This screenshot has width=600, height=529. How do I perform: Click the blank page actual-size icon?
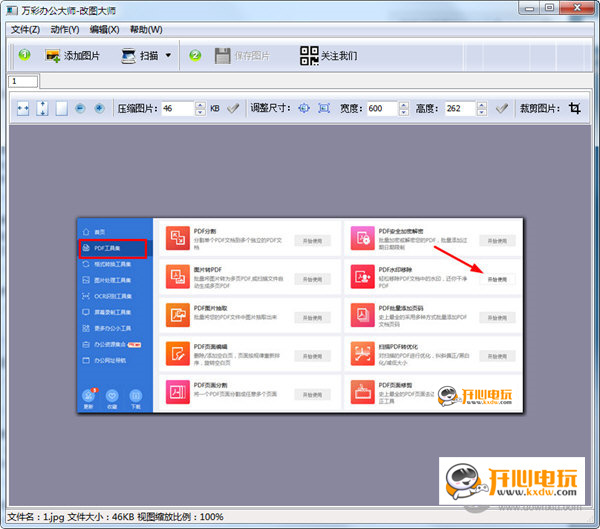pyautogui.click(x=61, y=108)
